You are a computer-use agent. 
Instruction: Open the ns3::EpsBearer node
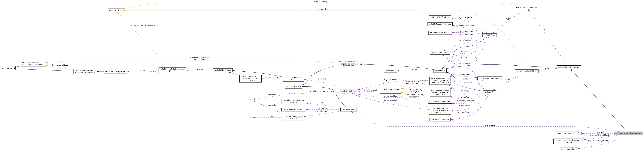pos(348,110)
